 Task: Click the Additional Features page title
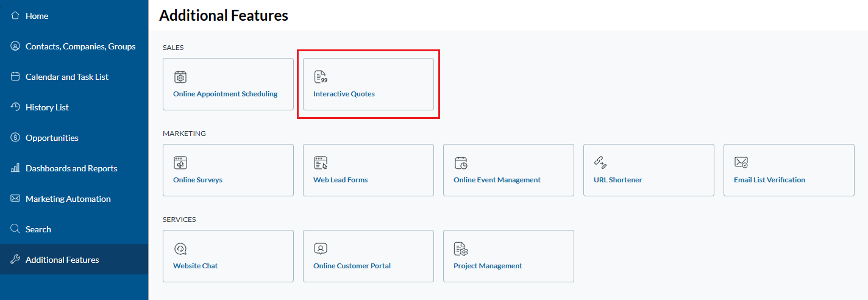224,15
